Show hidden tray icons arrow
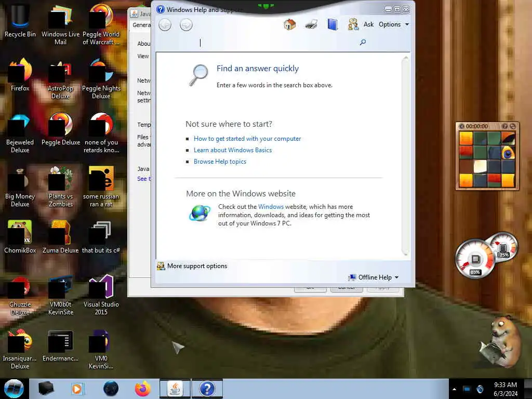 [454, 389]
